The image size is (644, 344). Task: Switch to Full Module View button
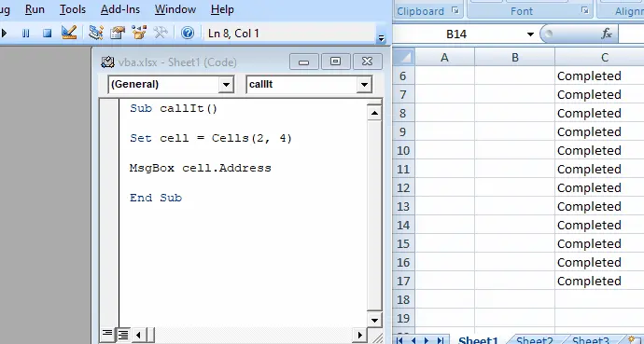(123, 334)
